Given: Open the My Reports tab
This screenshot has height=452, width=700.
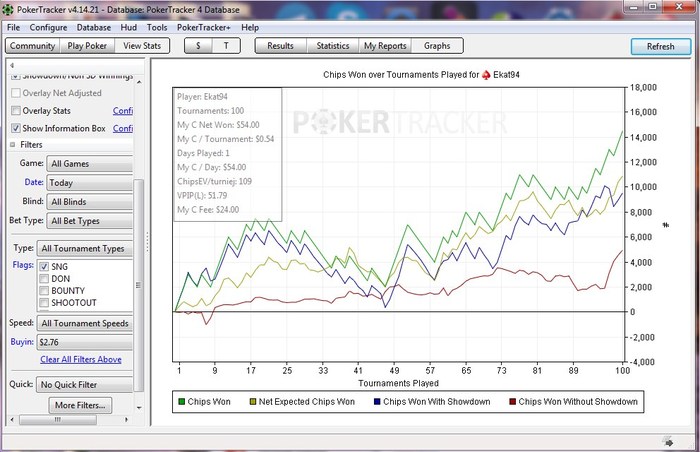Looking at the screenshot, I should click(385, 46).
